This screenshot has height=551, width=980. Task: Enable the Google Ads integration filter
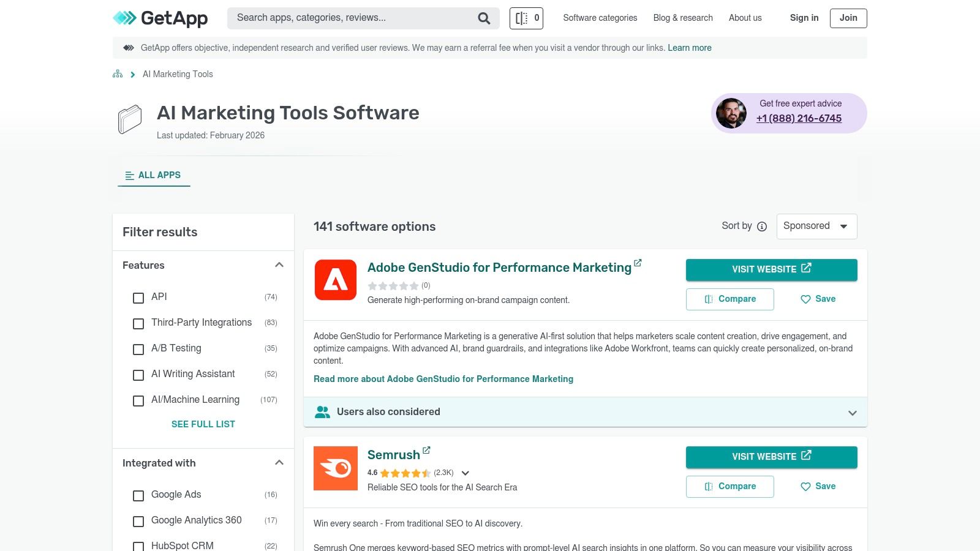click(138, 495)
